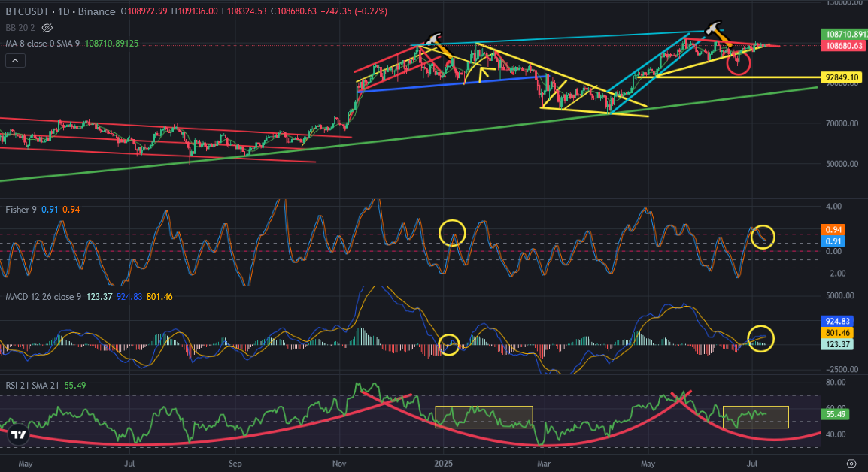The height and width of the screenshot is (472, 868).
Task: Click the Sep label on time axis
Action: point(235,464)
